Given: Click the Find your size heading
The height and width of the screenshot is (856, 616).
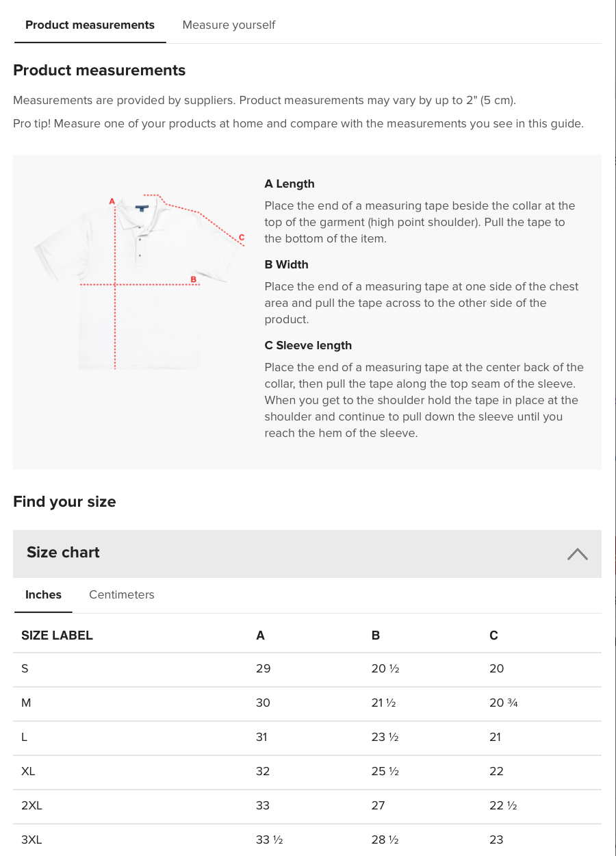Looking at the screenshot, I should pos(64,501).
